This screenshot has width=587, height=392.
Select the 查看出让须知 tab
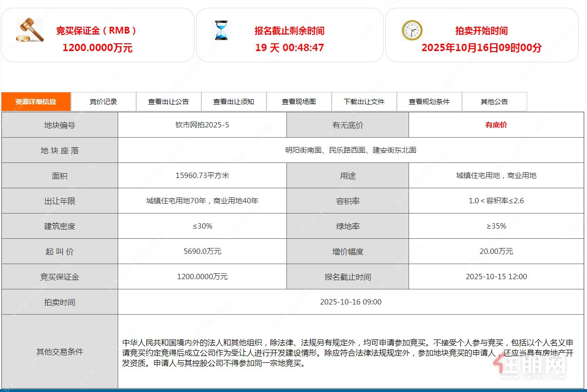click(x=233, y=102)
